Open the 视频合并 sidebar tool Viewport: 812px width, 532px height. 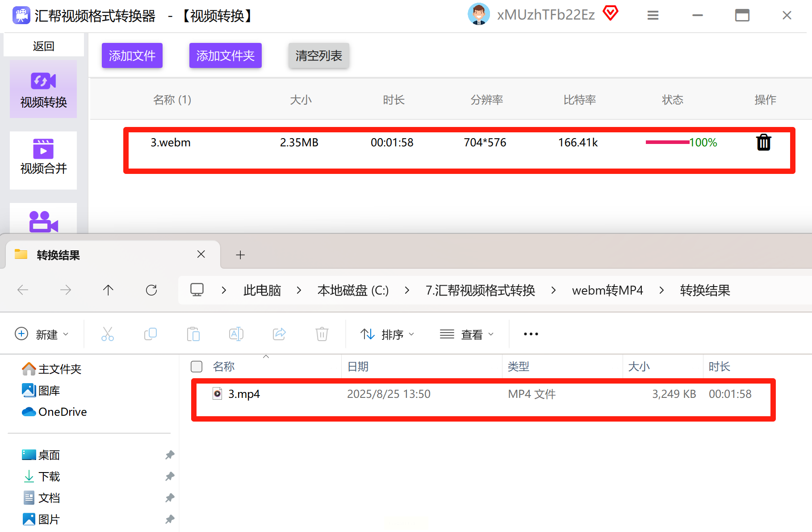pos(43,160)
